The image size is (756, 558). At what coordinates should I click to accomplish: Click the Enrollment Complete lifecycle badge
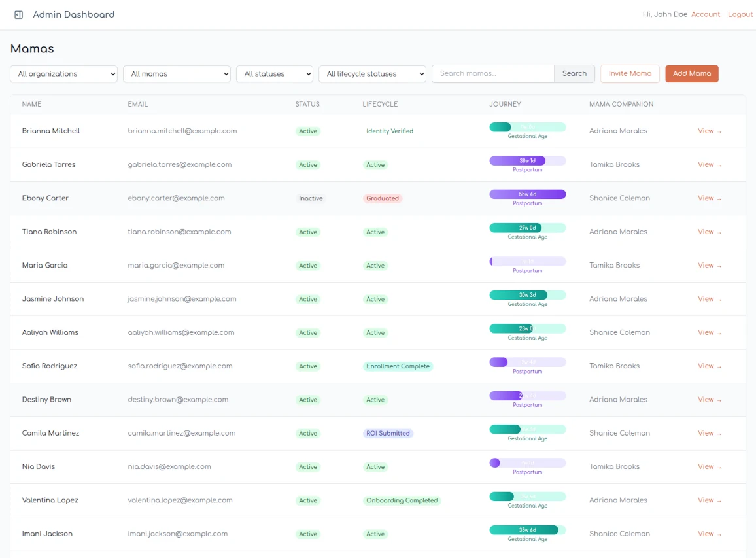[x=398, y=366]
